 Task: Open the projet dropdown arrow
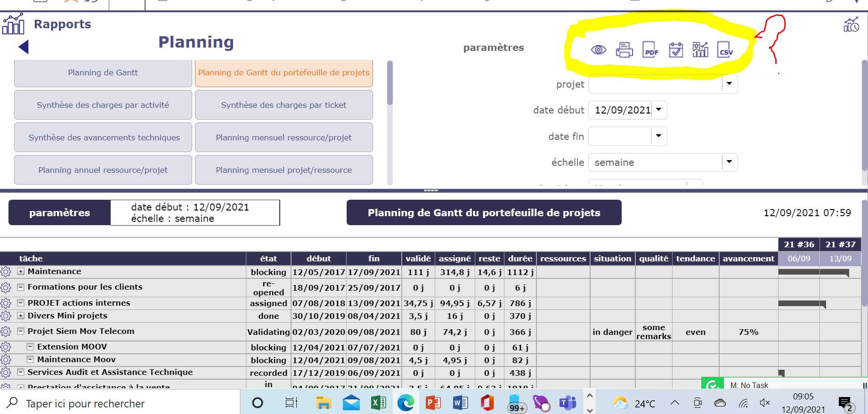pyautogui.click(x=729, y=84)
